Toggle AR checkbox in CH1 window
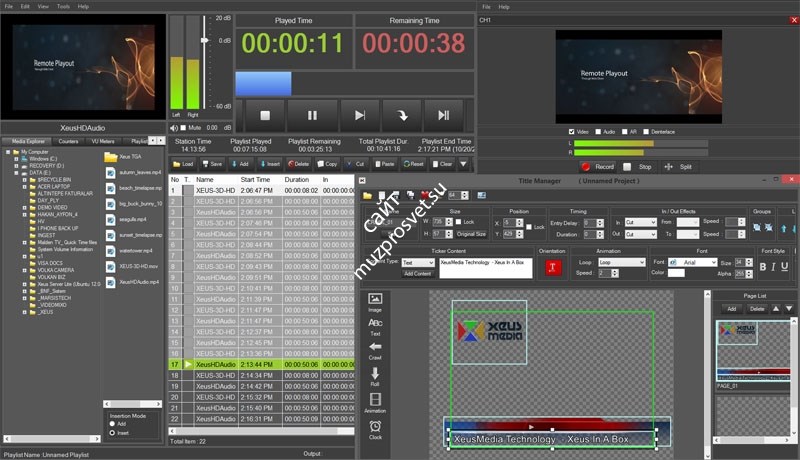The height and width of the screenshot is (460, 800). [x=624, y=132]
